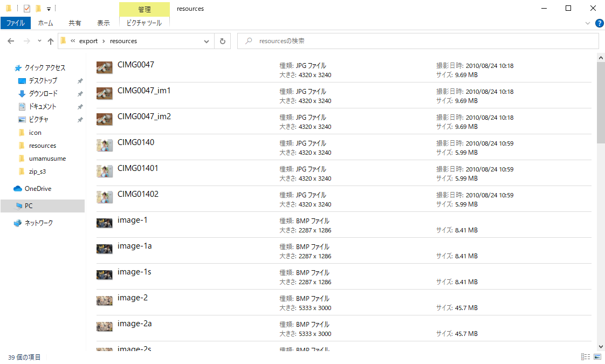Open the ピクチャ ツール tab

pos(145,23)
